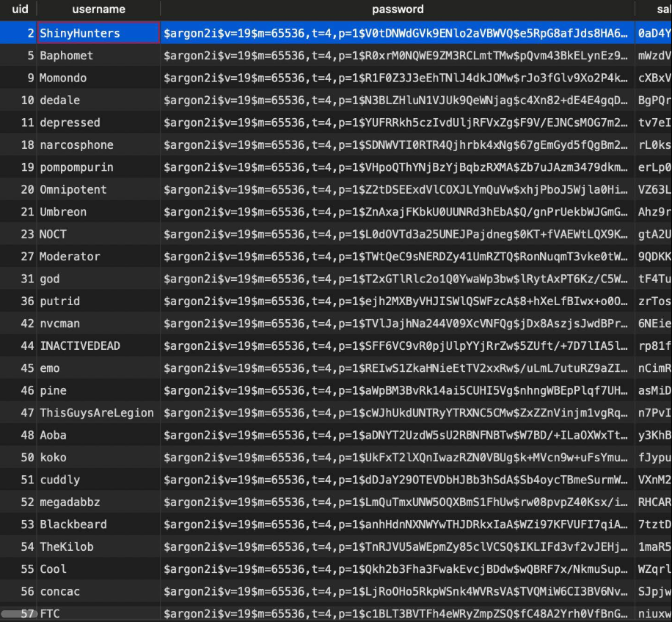Click the uid cell showing 55
This screenshot has height=622, width=672.
tap(28, 569)
